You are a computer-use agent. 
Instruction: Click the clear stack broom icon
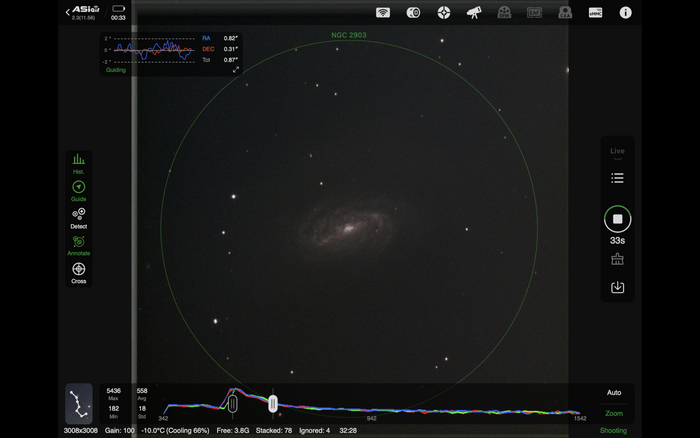coord(617,259)
